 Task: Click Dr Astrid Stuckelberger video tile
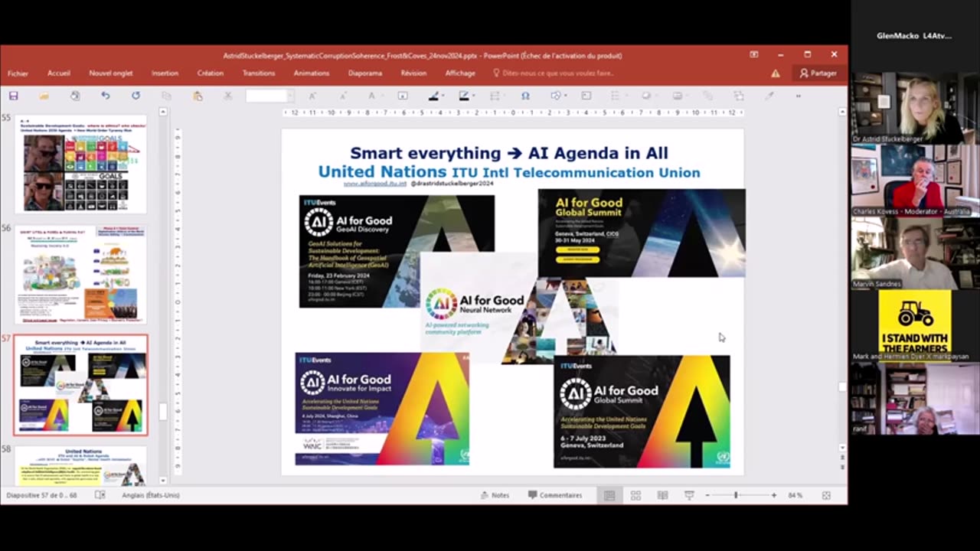(915, 108)
